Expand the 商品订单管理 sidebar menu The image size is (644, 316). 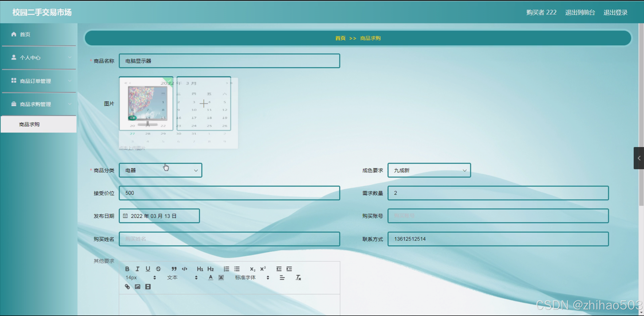(39, 81)
